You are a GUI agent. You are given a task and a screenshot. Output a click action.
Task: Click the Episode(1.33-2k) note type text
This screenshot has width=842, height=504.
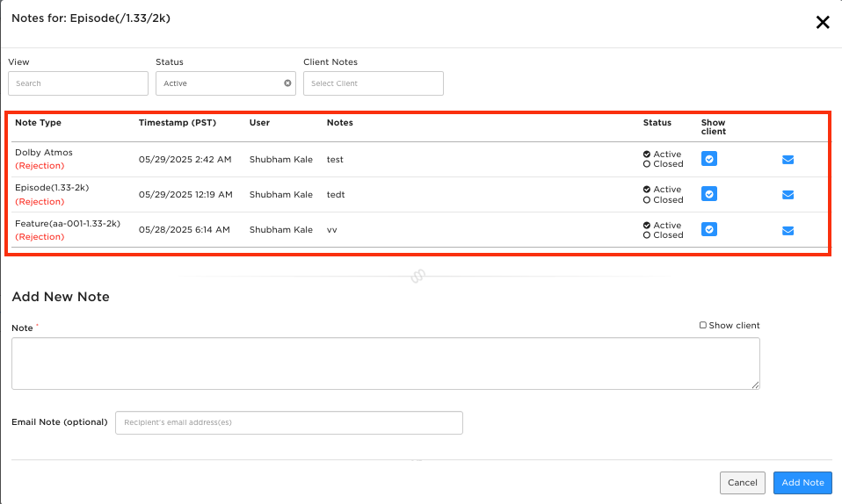(x=52, y=188)
